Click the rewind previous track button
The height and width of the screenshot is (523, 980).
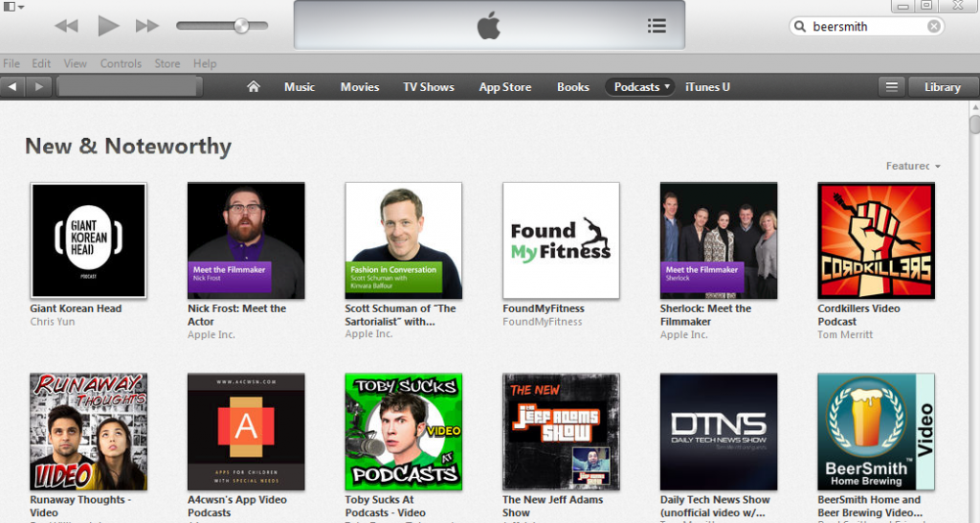[66, 26]
